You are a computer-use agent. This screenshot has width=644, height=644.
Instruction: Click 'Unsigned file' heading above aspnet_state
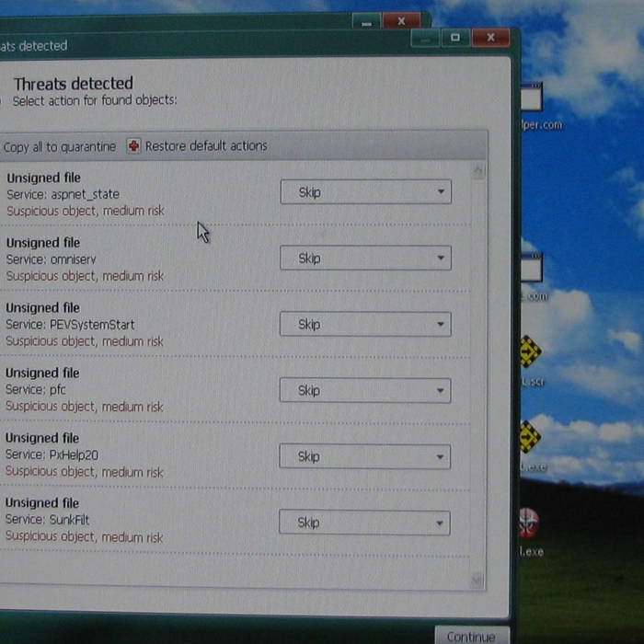tap(43, 178)
